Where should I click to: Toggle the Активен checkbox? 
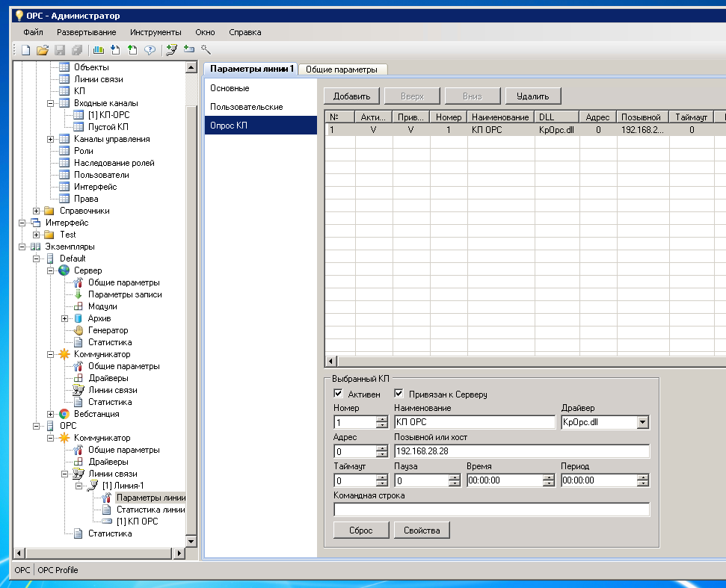pos(338,394)
